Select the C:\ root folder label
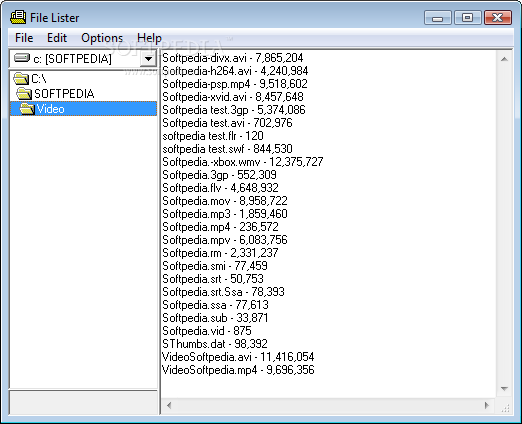 click(39, 79)
